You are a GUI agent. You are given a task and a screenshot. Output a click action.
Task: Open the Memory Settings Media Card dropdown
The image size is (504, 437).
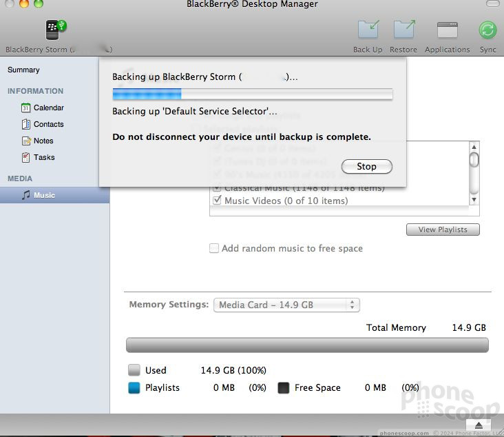click(286, 305)
